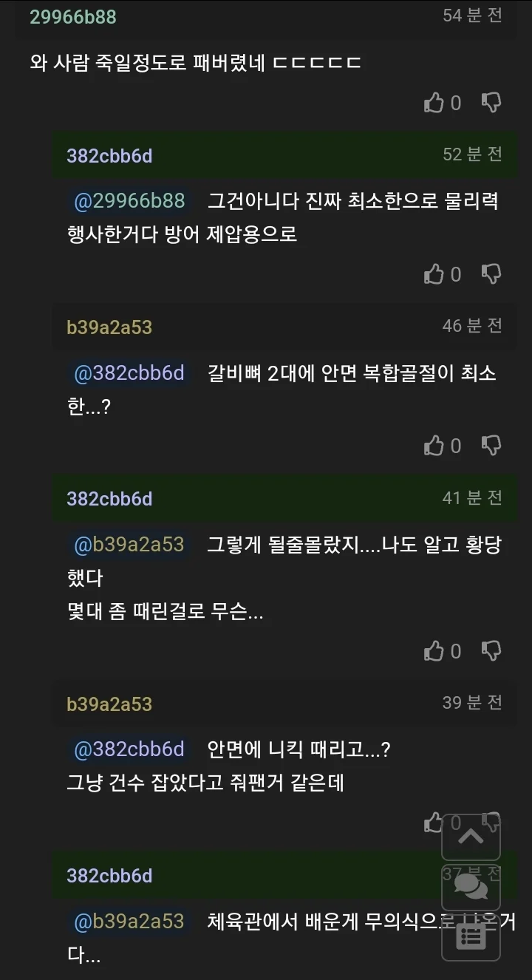Dislike 29966b88's top comment
This screenshot has width=532, height=980.
tap(491, 103)
